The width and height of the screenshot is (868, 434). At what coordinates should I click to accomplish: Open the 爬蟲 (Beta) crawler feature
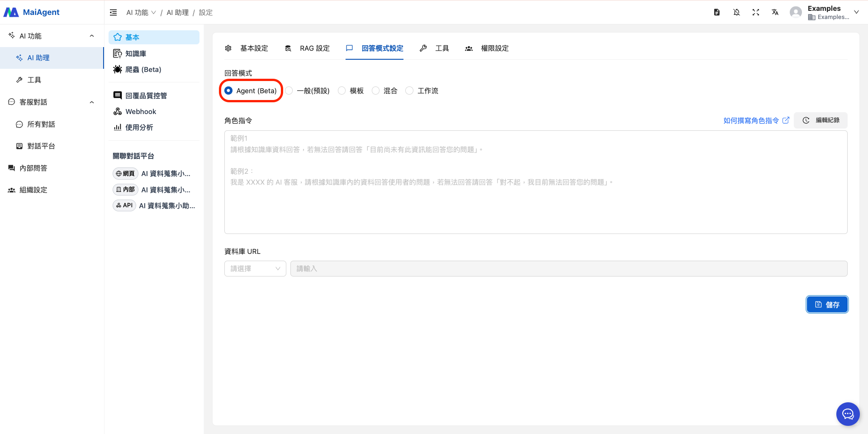142,69
